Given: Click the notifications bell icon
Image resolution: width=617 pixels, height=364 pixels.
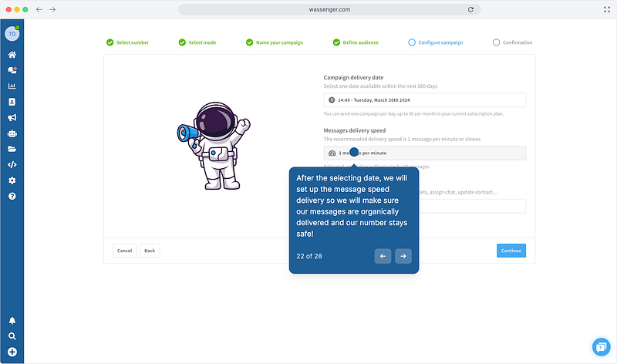Looking at the screenshot, I should pyautogui.click(x=12, y=321).
